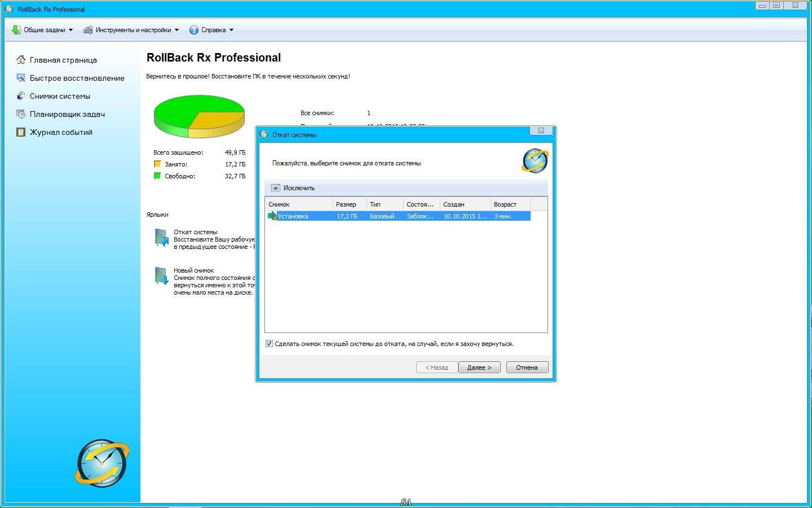Click the Инструменты и настройки toolbar icon
Screen dimensions: 812x508
(88, 30)
